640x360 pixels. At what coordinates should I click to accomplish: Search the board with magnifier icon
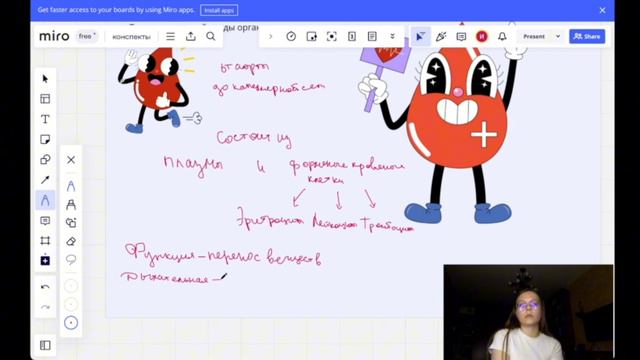(x=211, y=36)
